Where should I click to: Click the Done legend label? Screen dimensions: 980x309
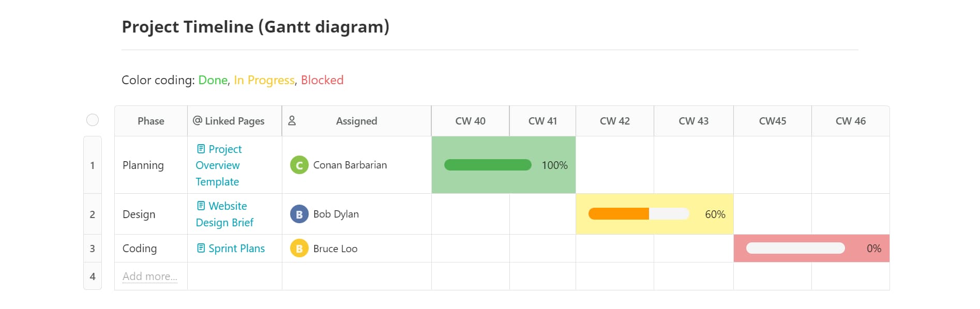tap(213, 80)
